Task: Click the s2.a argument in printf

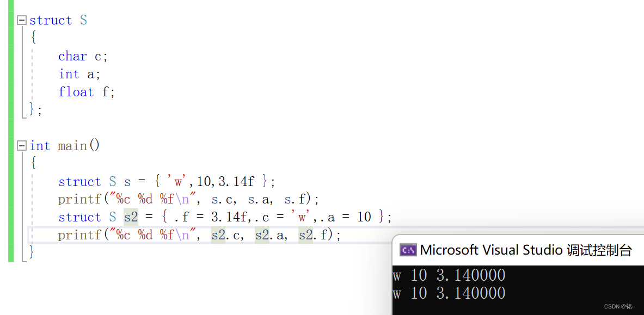Action: tap(268, 236)
